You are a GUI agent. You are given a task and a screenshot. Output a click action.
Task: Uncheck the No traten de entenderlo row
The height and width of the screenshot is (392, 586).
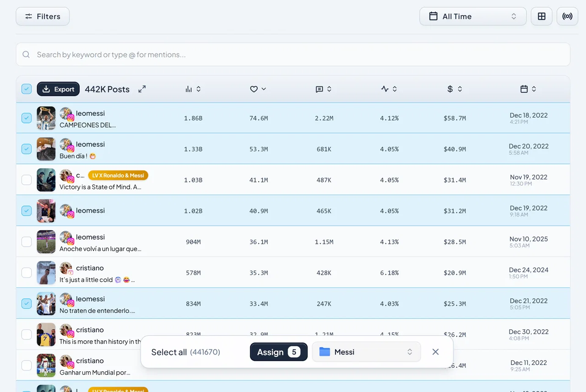coord(27,303)
